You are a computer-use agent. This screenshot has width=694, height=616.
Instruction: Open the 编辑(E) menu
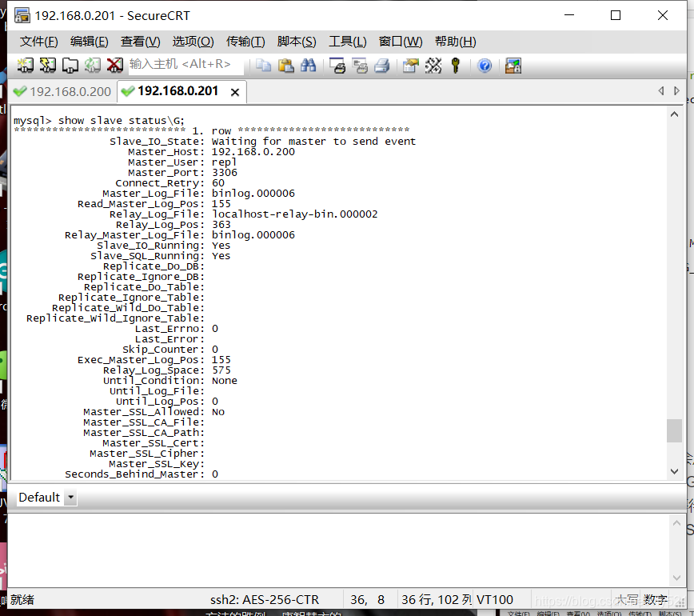[90, 42]
